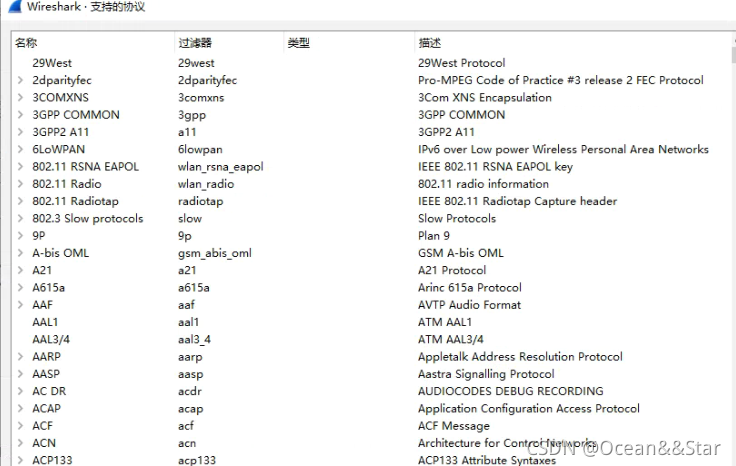Expand the AC DR protocol row
736x466 pixels.
(x=20, y=391)
